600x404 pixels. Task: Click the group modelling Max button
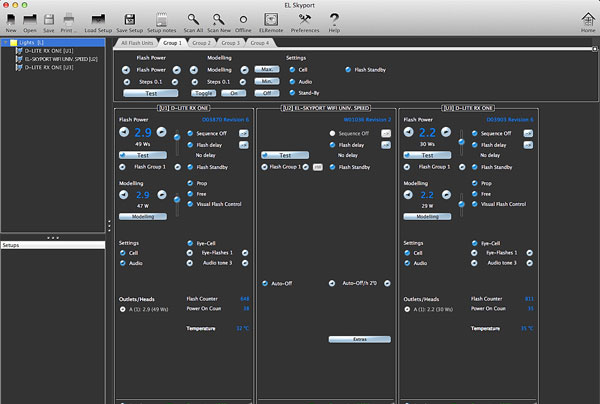tap(267, 69)
